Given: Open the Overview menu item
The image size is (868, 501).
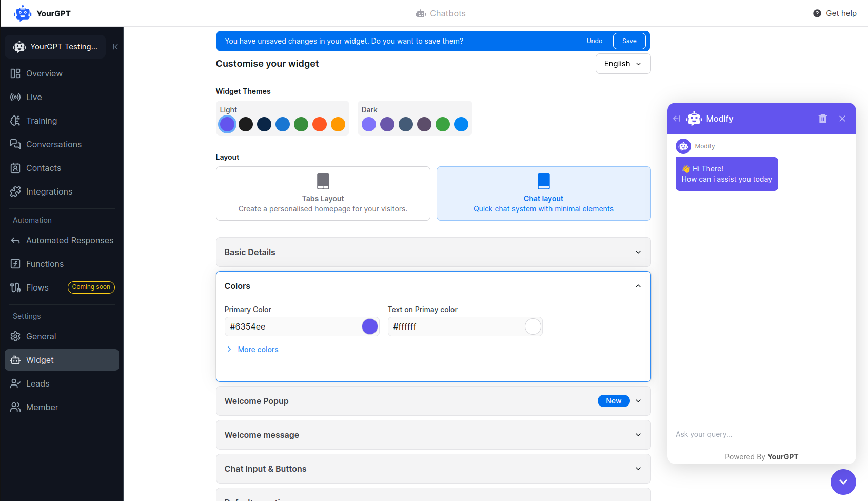Looking at the screenshot, I should pyautogui.click(x=62, y=73).
